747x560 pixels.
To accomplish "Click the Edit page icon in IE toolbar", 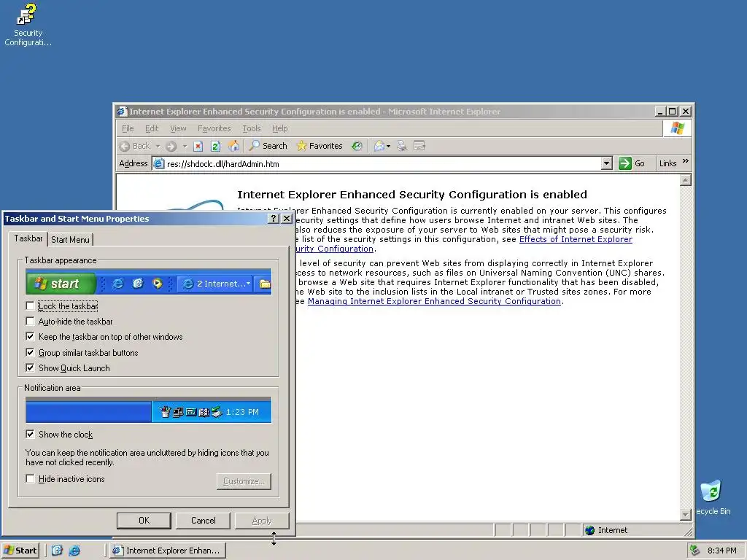I will (x=419, y=146).
